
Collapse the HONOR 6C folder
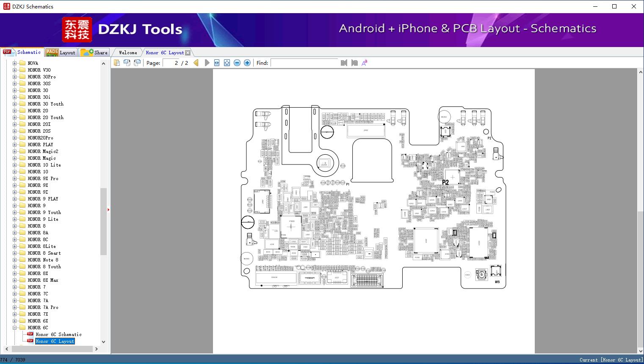pos(14,328)
